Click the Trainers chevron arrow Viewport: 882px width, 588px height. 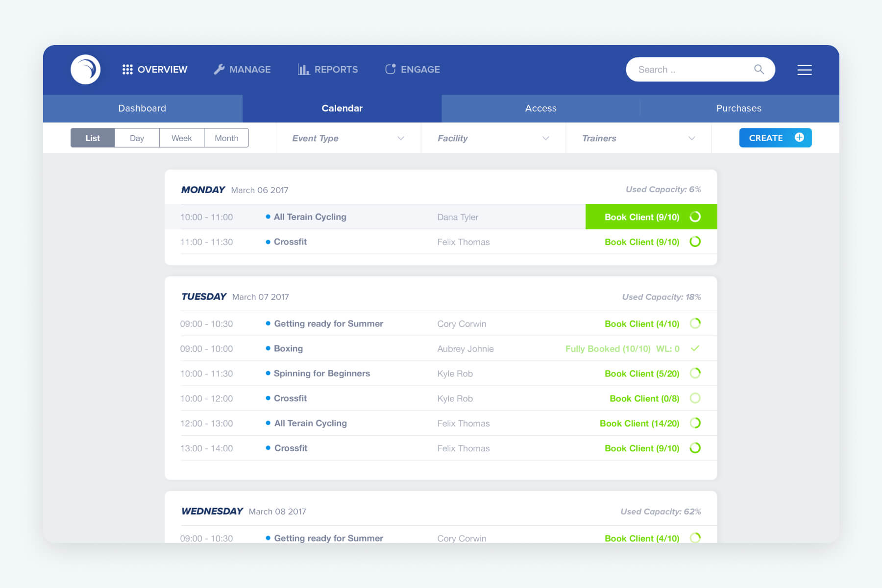(x=692, y=138)
